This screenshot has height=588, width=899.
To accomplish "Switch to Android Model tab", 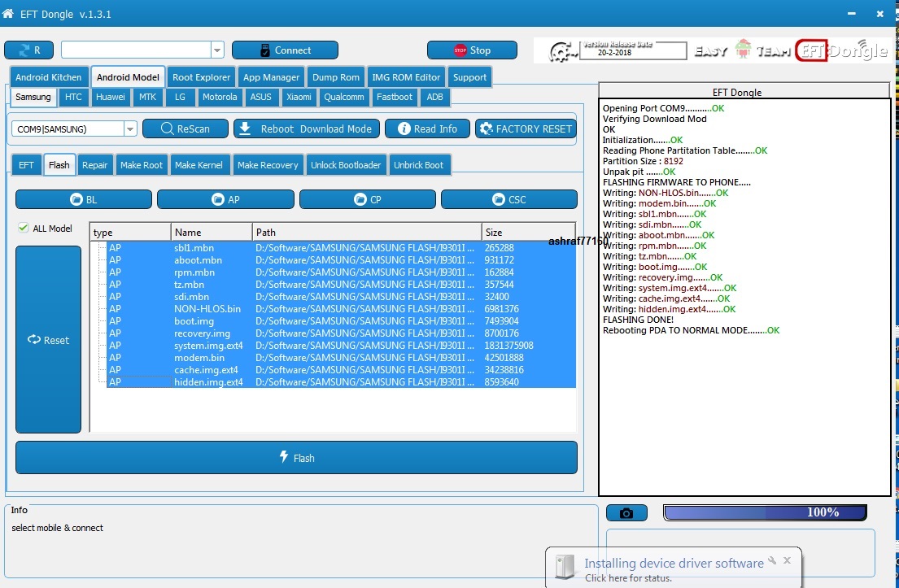I will click(x=128, y=77).
